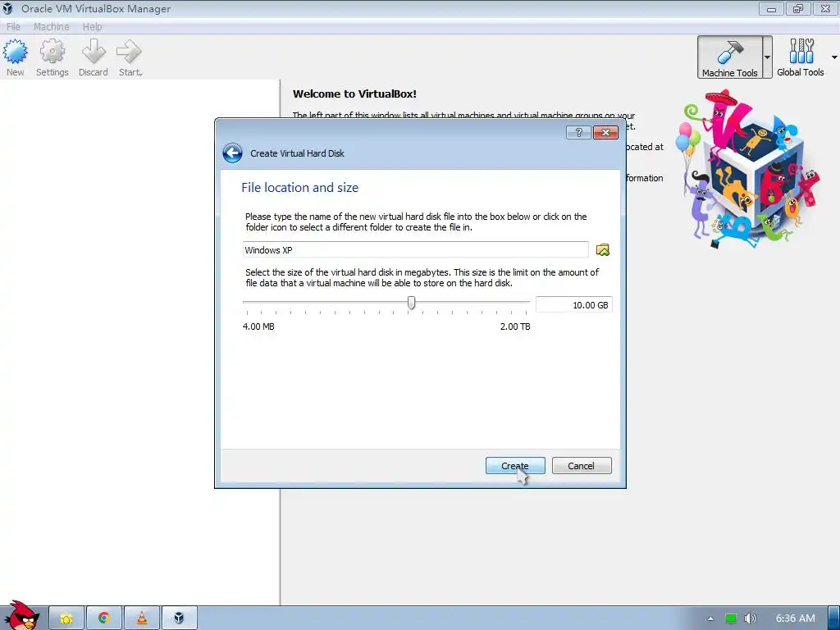Show hidden tray icons arrow
This screenshot has height=630, width=840.
pyautogui.click(x=710, y=619)
